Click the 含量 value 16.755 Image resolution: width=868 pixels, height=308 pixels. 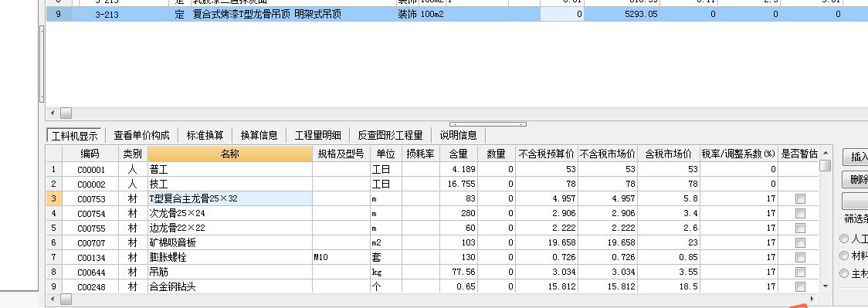459,184
